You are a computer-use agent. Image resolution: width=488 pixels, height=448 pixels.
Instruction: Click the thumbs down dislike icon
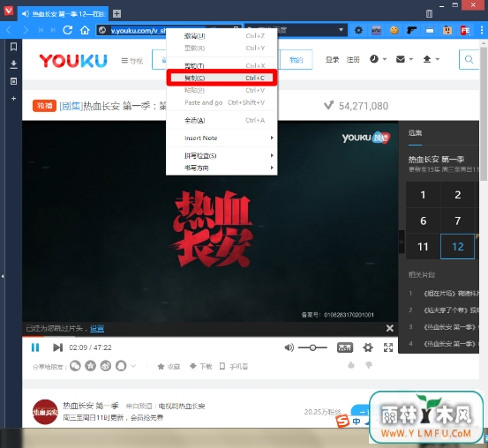tap(369, 364)
